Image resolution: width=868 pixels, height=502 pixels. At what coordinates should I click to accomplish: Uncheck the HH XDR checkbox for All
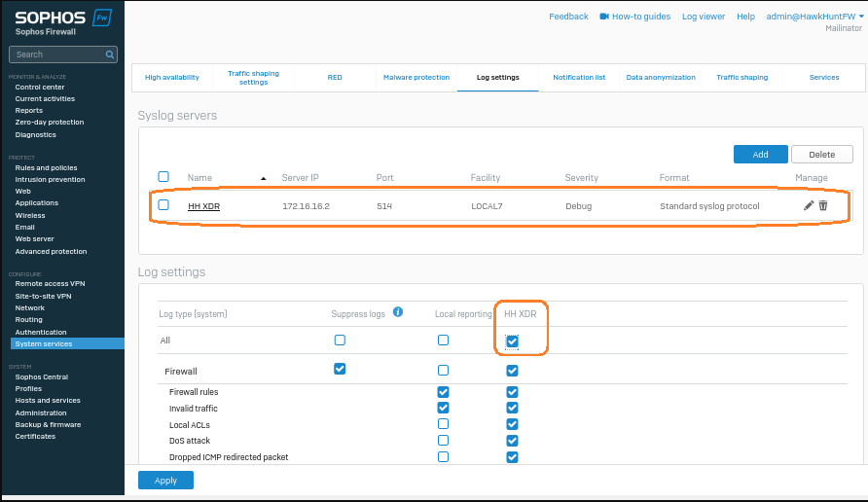512,341
